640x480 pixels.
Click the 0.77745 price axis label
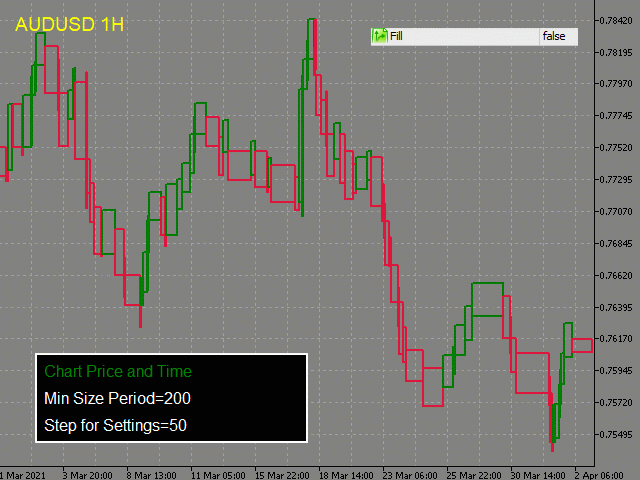pos(616,116)
